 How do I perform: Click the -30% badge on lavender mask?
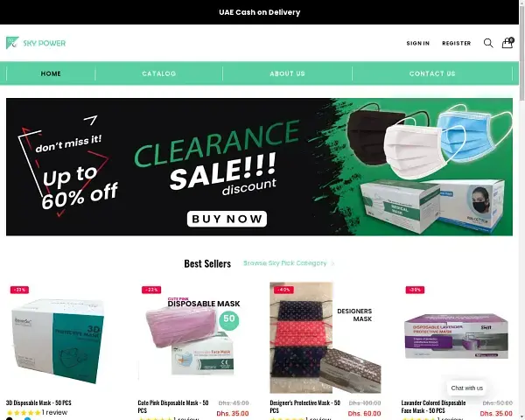pyautogui.click(x=415, y=290)
